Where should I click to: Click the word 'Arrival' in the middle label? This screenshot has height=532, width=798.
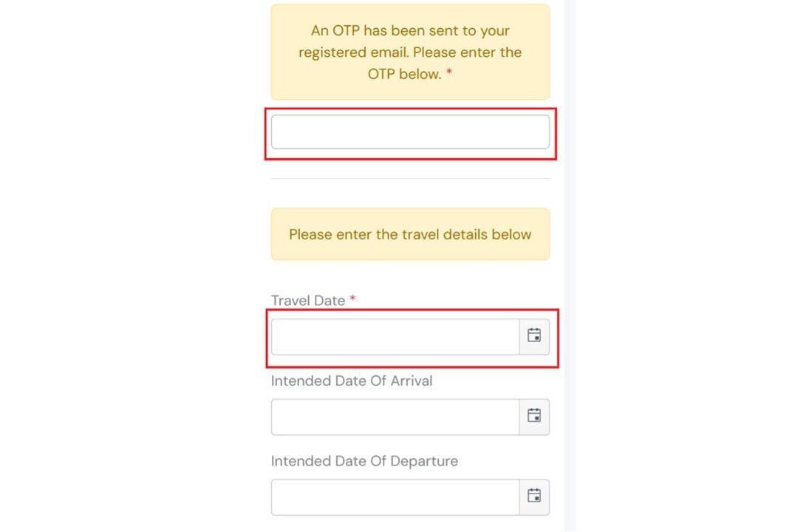point(412,381)
